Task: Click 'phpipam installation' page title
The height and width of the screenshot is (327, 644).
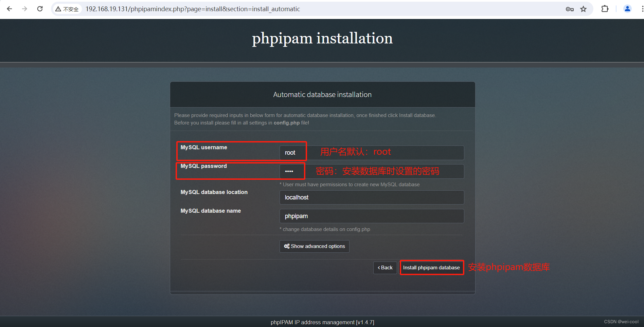Action: click(x=322, y=38)
